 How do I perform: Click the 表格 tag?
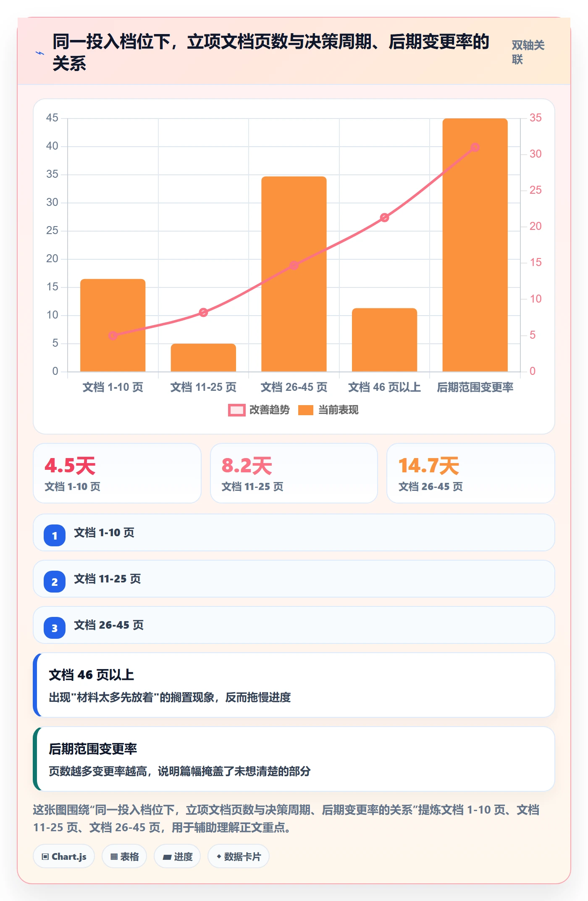click(x=124, y=856)
